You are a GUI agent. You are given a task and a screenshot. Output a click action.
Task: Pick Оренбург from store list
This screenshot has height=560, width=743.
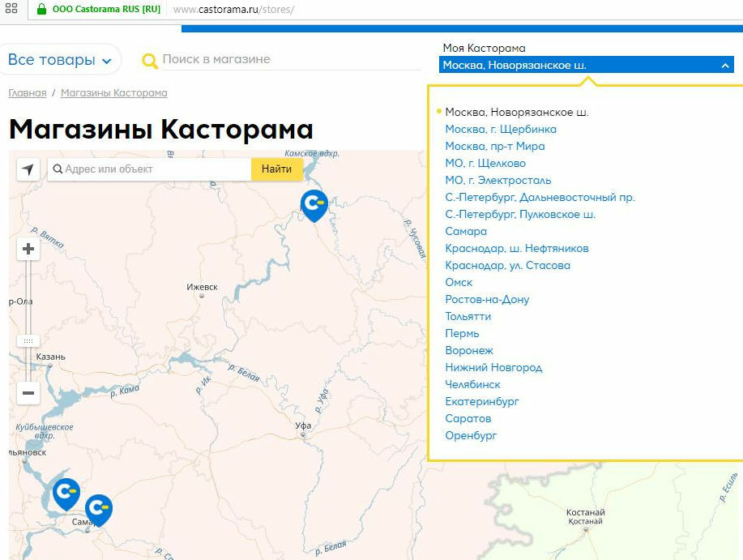pos(471,436)
